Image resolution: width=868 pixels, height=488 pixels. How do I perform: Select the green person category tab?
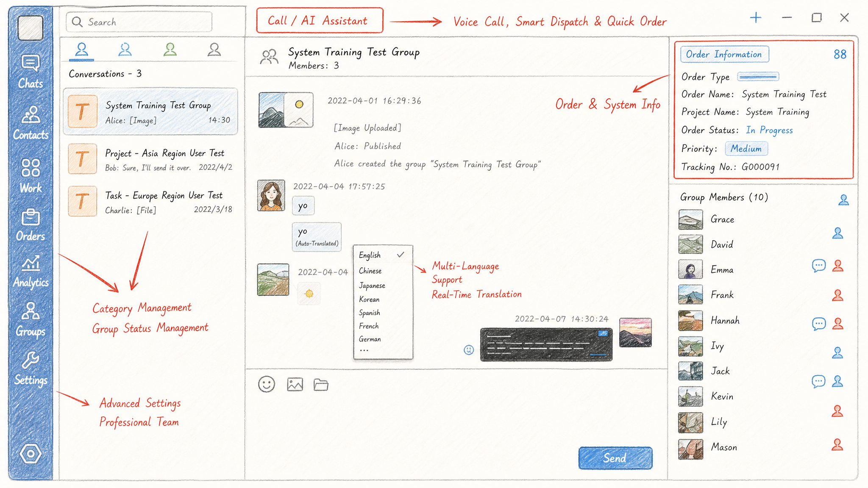tap(170, 50)
